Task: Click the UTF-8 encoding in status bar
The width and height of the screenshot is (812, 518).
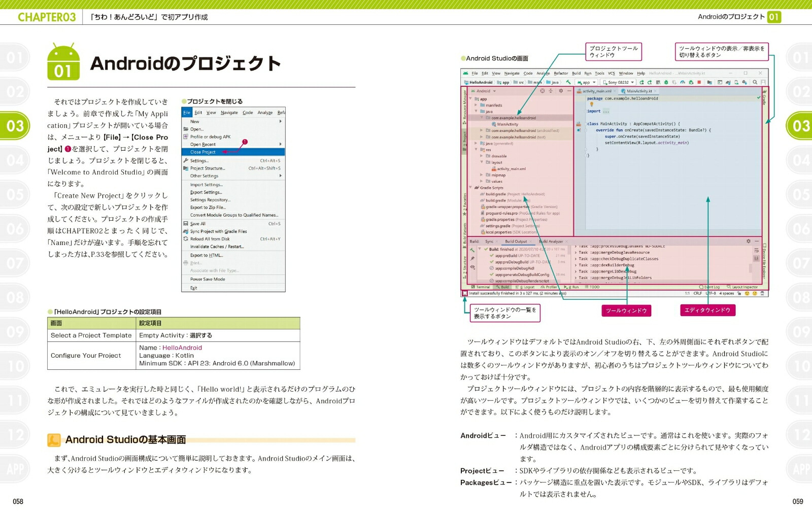Action: [710, 293]
